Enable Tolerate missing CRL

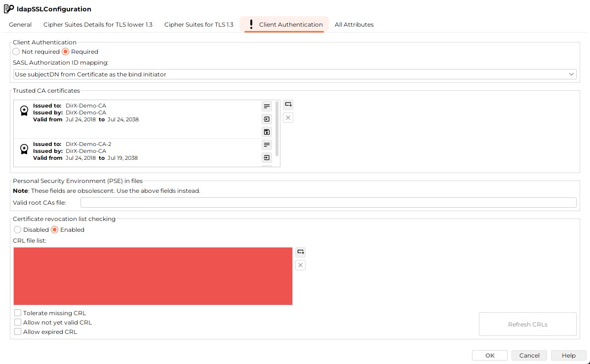pyautogui.click(x=18, y=313)
